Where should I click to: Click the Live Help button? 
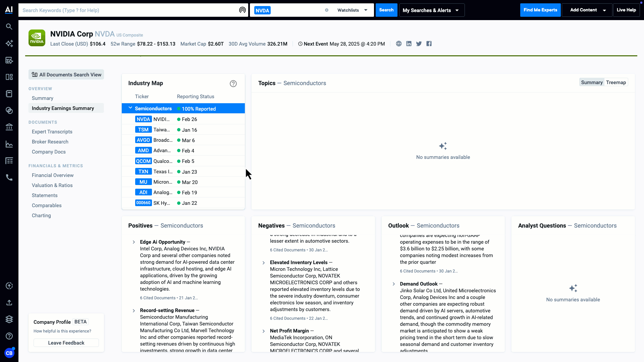[626, 10]
